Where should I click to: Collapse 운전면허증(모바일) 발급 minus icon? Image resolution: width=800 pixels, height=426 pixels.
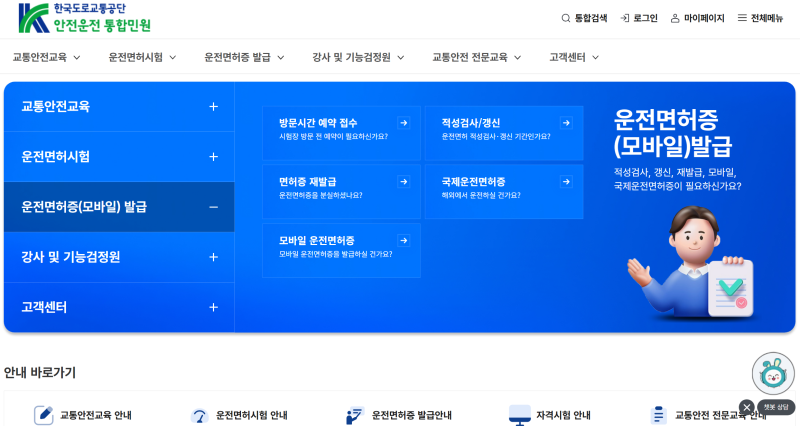[x=214, y=207]
